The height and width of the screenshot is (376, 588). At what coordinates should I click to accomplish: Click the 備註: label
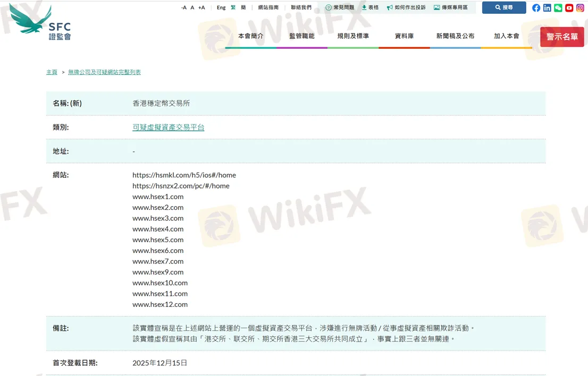point(61,328)
